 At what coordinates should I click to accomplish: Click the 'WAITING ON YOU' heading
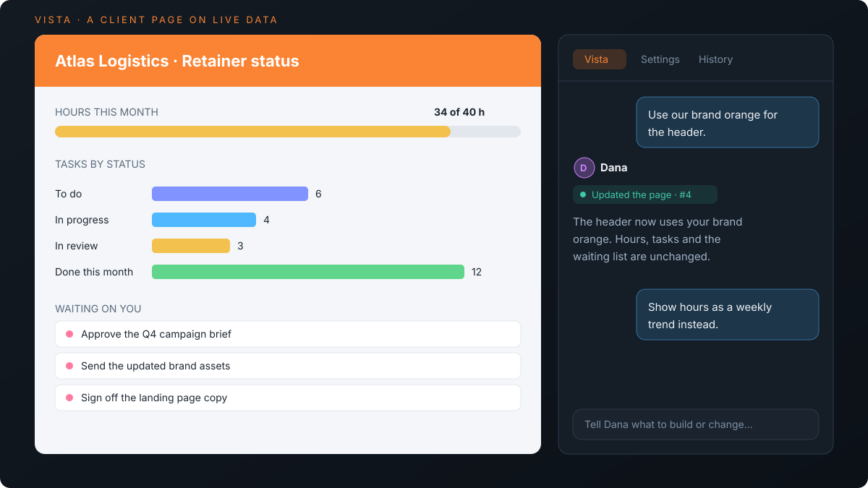[x=98, y=309]
